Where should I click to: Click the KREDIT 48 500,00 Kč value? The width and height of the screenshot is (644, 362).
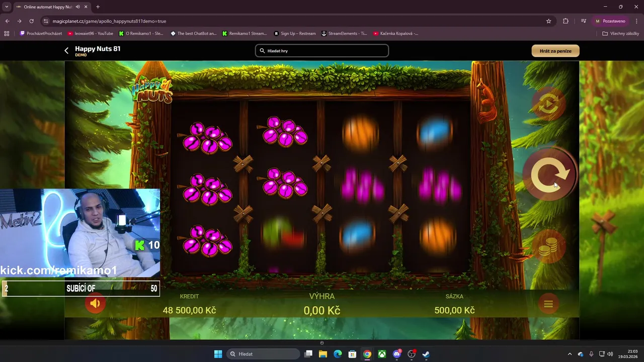pyautogui.click(x=189, y=310)
